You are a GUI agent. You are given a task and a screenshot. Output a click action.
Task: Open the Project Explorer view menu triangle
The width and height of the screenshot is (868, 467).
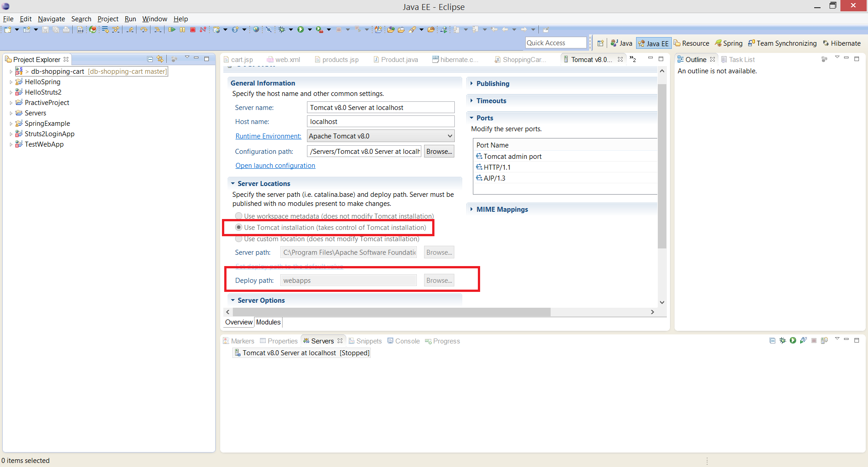pos(187,57)
